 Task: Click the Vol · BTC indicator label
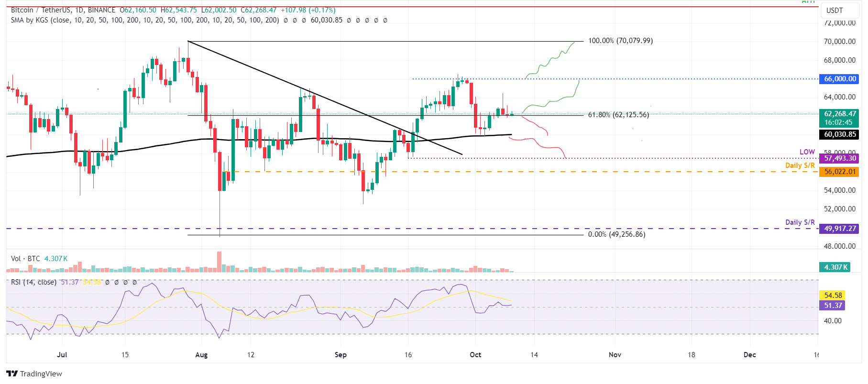(26, 259)
